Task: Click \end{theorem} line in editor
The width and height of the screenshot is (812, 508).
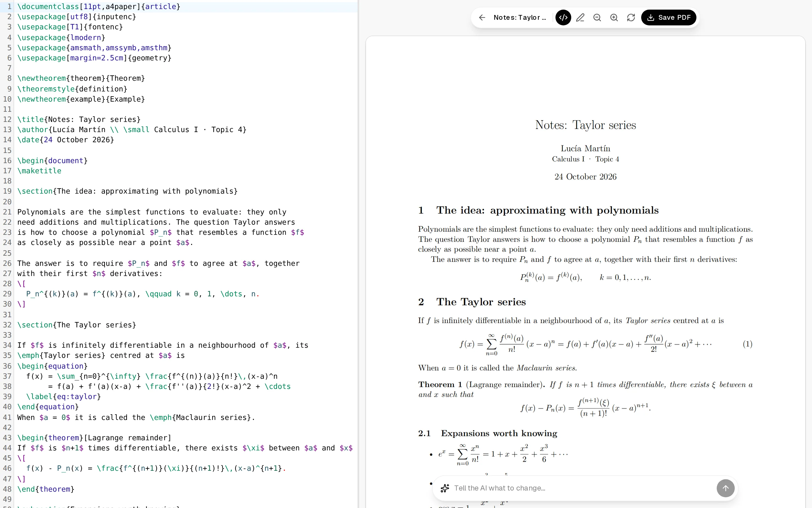Action: tap(46, 489)
